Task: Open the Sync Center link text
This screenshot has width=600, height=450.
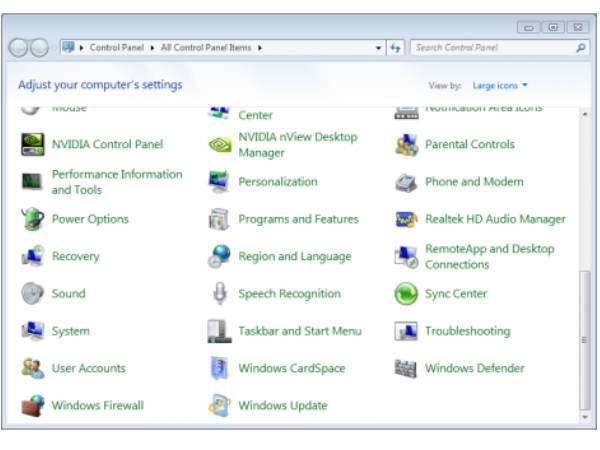Action: pos(456,293)
